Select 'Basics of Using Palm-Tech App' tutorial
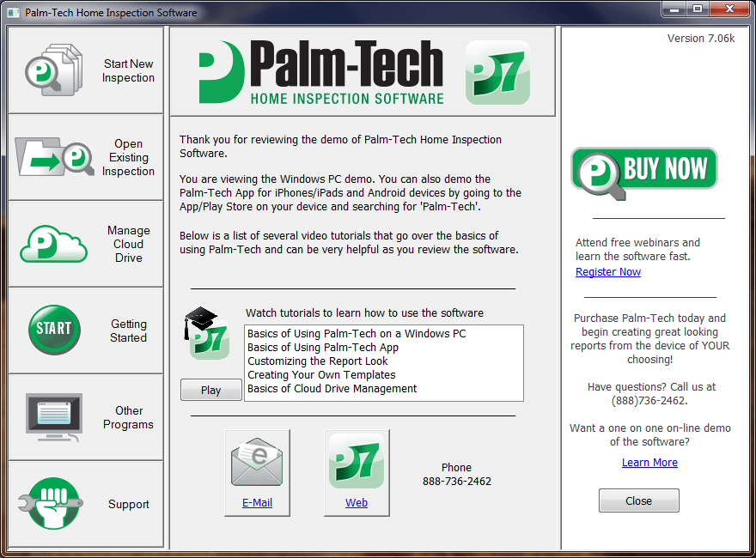This screenshot has width=756, height=558. pyautogui.click(x=323, y=348)
